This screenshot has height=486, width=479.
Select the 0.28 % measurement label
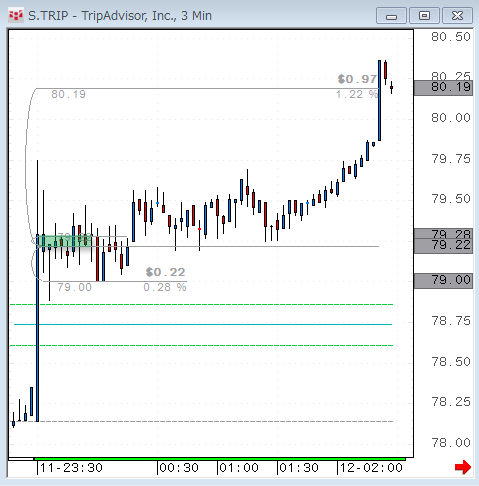point(165,287)
